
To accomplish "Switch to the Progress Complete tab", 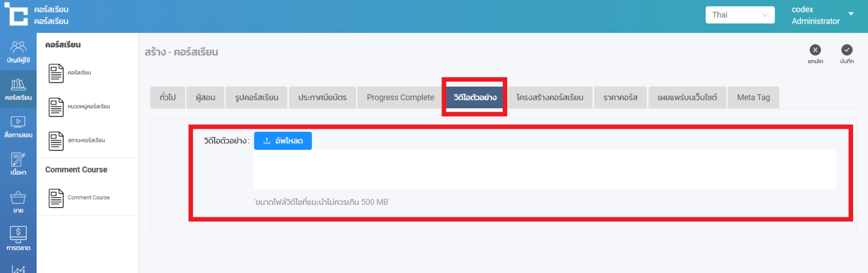I will [400, 98].
